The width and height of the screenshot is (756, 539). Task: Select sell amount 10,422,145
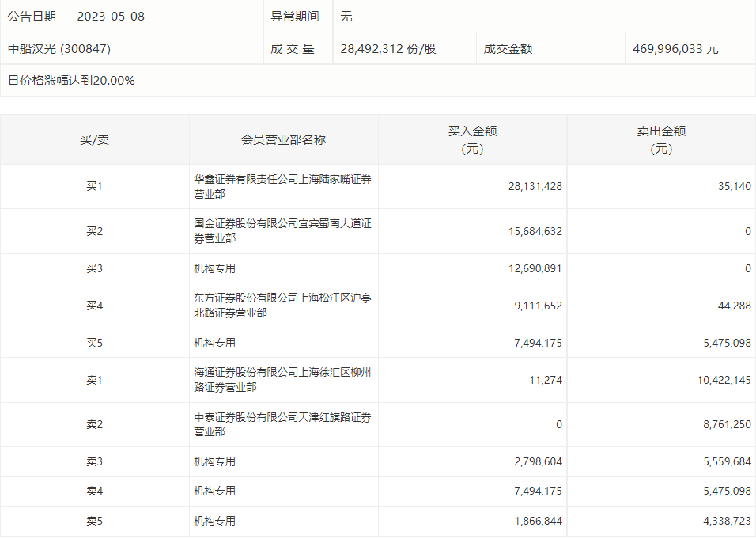(724, 380)
